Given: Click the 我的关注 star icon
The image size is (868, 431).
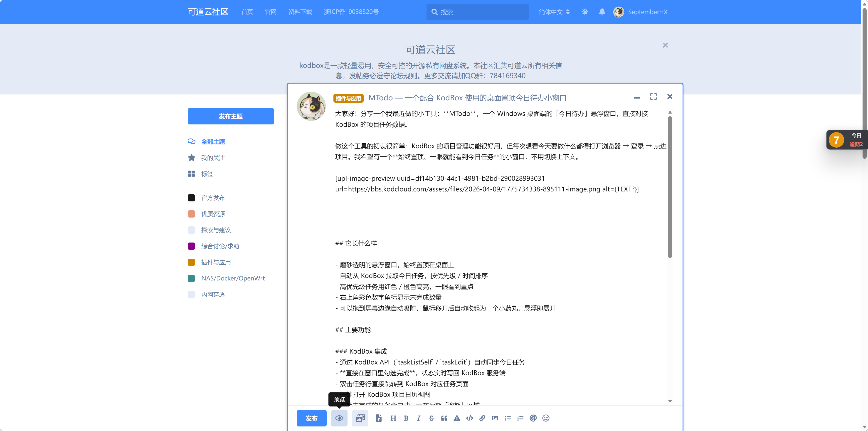Looking at the screenshot, I should click(x=191, y=158).
